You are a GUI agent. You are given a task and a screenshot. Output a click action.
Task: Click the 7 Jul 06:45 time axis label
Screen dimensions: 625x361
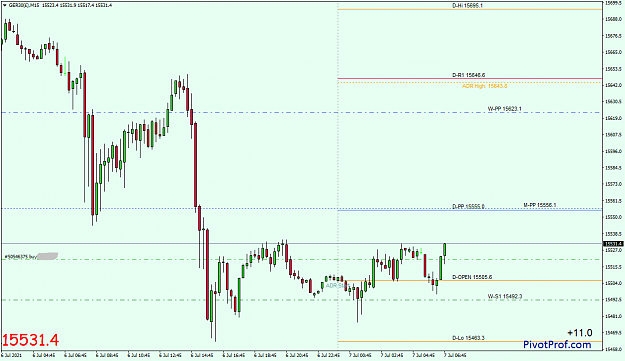tap(455, 355)
